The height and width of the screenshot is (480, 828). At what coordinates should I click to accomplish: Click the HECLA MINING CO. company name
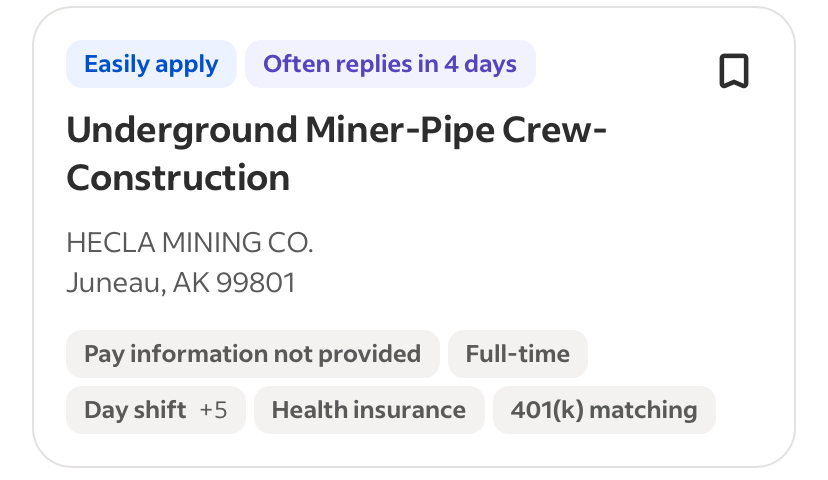coord(190,242)
